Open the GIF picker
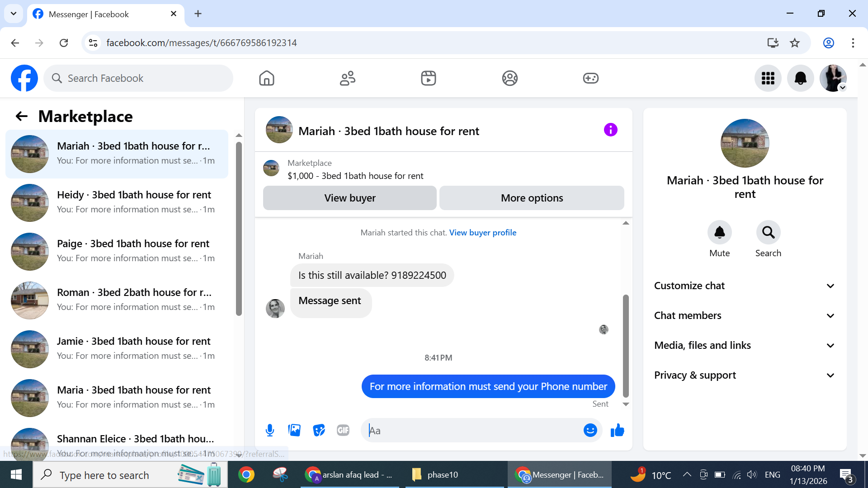Image resolution: width=868 pixels, height=488 pixels. tap(343, 430)
